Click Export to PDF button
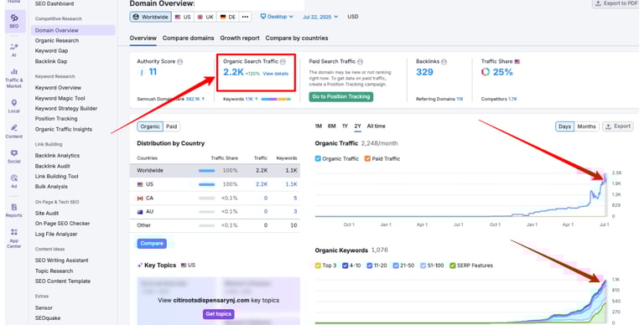Screen dimensions: 644x325 pyautogui.click(x=616, y=3)
